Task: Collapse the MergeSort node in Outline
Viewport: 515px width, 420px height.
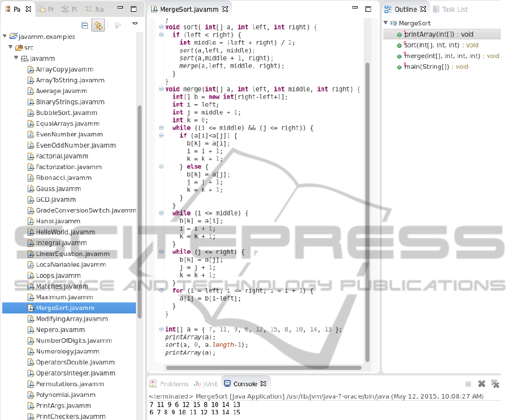Action: tap(386, 23)
